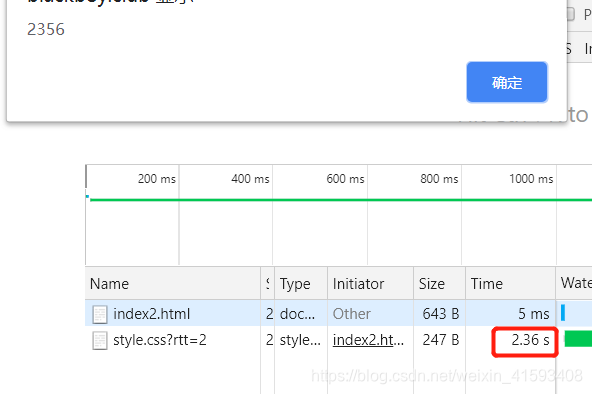This screenshot has width=592, height=394.
Task: Click the style... type cell
Action: [300, 340]
